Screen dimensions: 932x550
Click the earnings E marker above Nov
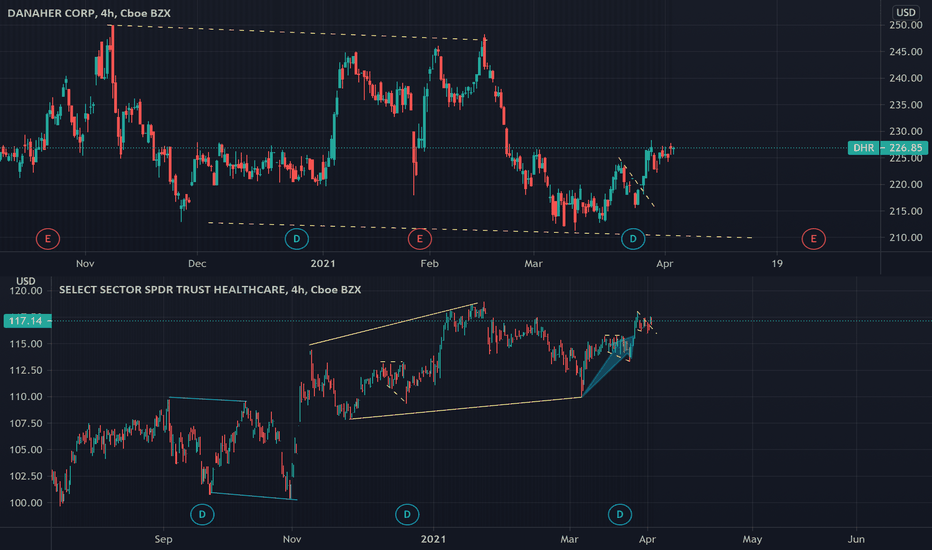(x=48, y=239)
